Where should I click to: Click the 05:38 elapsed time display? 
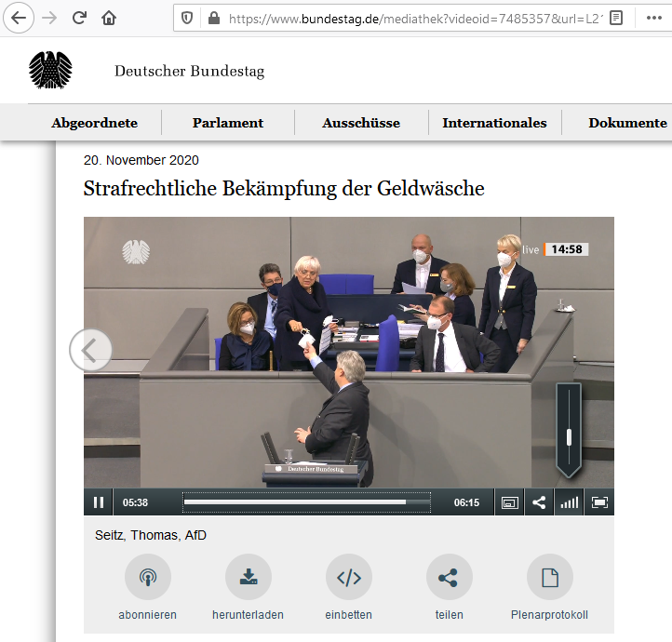(135, 502)
